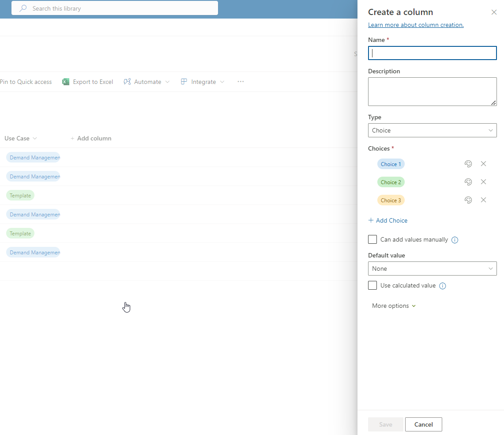This screenshot has height=435, width=504.
Task: Delete Choice 2 using the X icon
Action: (483, 182)
